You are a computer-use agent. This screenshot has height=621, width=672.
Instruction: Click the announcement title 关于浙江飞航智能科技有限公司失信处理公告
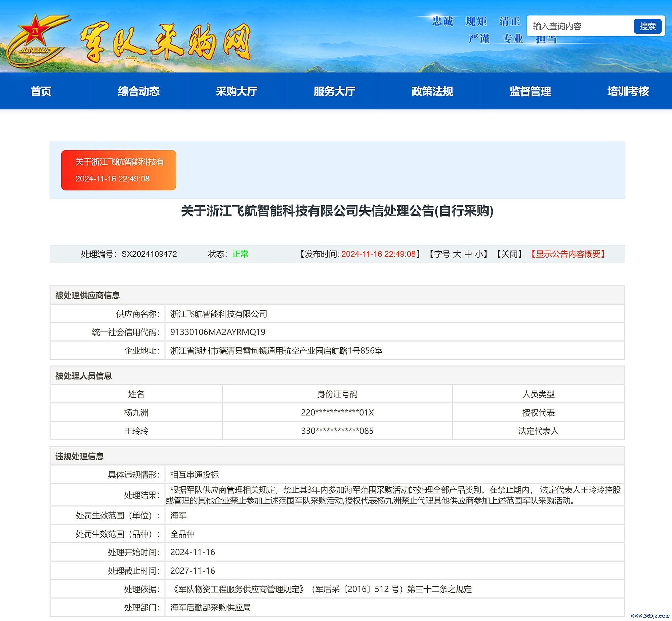[337, 211]
